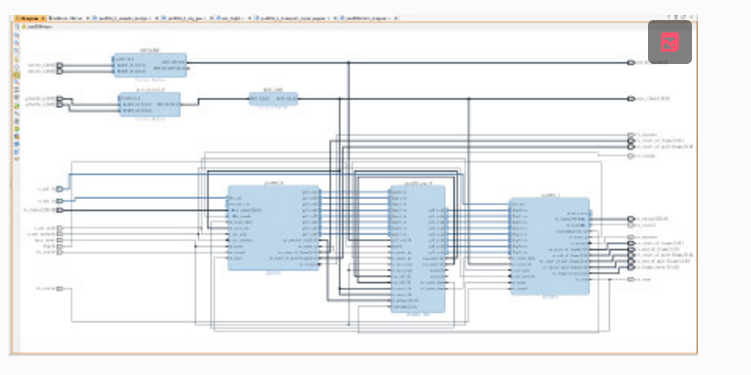Select the BUFG utility buffer block

273,99
